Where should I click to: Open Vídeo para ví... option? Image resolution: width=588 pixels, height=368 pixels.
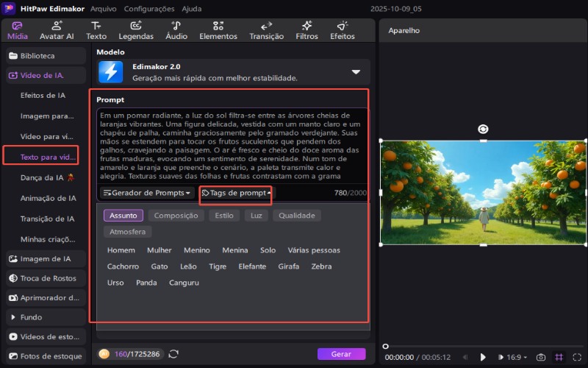coord(46,136)
